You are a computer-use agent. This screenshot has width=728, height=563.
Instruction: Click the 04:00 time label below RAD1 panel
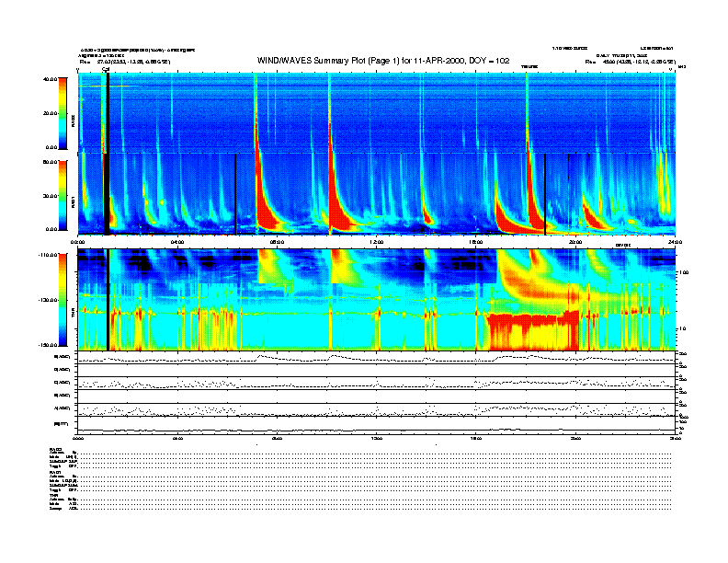pyautogui.click(x=178, y=241)
